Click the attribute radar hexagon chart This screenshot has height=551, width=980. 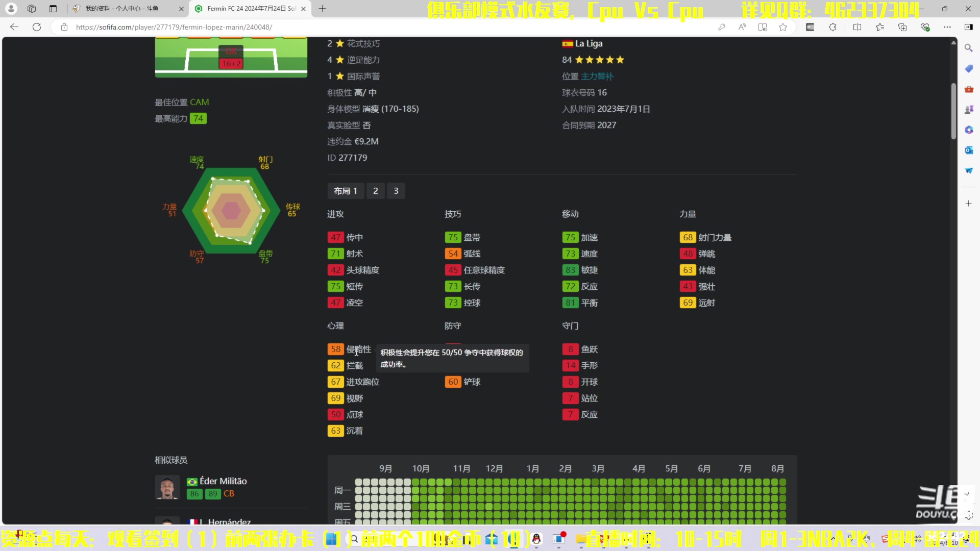tap(231, 210)
